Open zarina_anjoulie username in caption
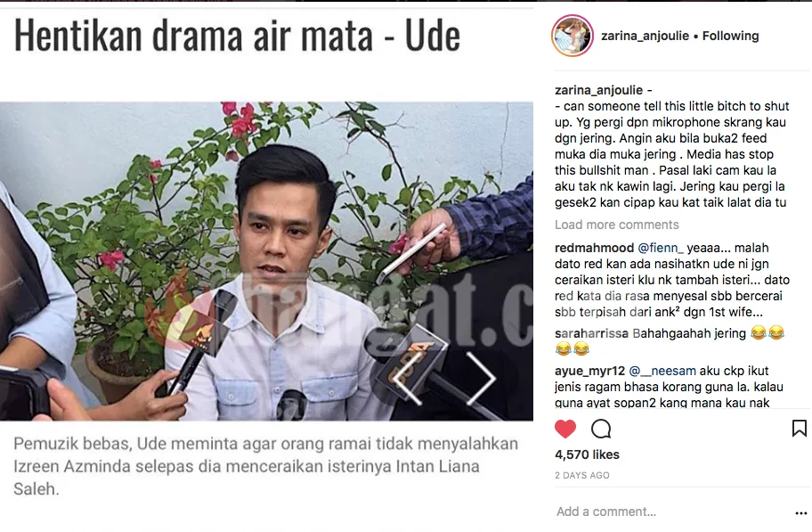The height and width of the screenshot is (532, 812). (x=598, y=90)
